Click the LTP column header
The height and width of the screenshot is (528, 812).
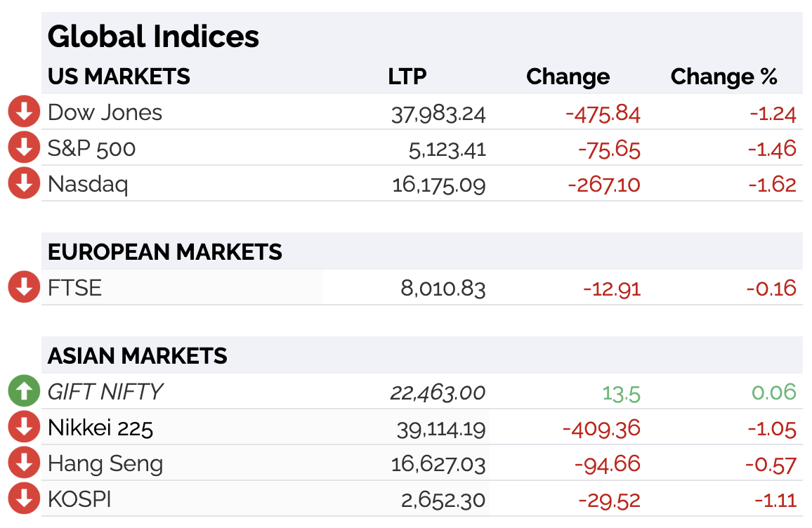(407, 77)
